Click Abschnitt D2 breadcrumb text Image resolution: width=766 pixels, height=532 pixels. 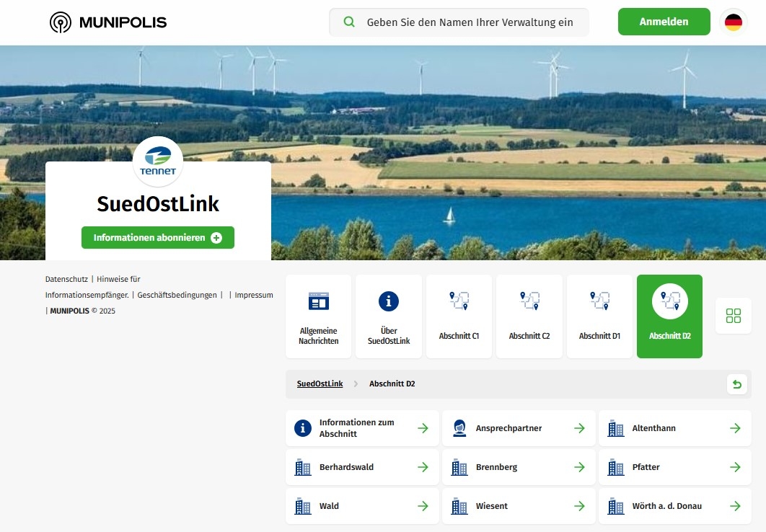(x=392, y=384)
